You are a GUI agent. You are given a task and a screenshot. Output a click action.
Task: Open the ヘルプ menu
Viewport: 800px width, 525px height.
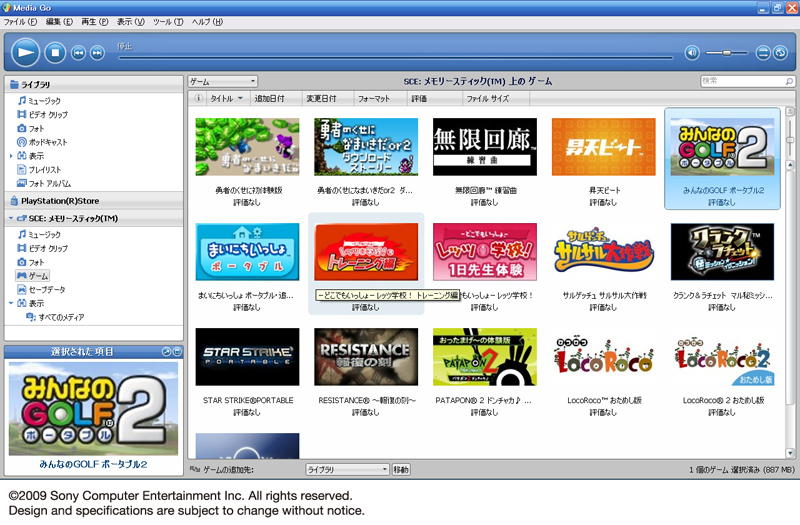click(x=207, y=22)
